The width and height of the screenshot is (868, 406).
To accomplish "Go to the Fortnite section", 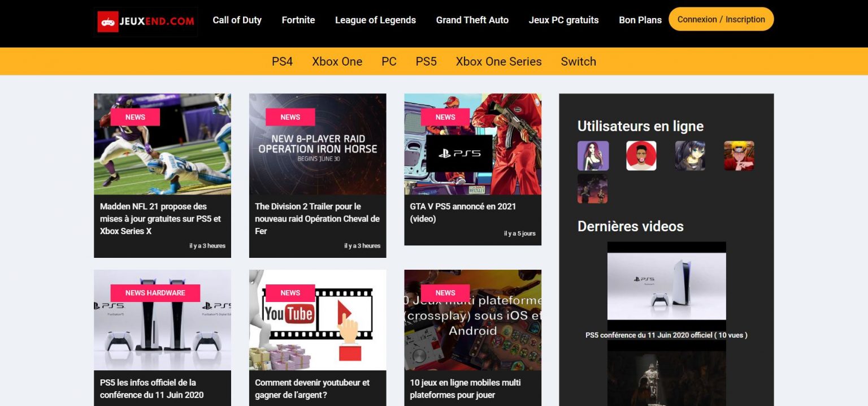I will tap(298, 20).
